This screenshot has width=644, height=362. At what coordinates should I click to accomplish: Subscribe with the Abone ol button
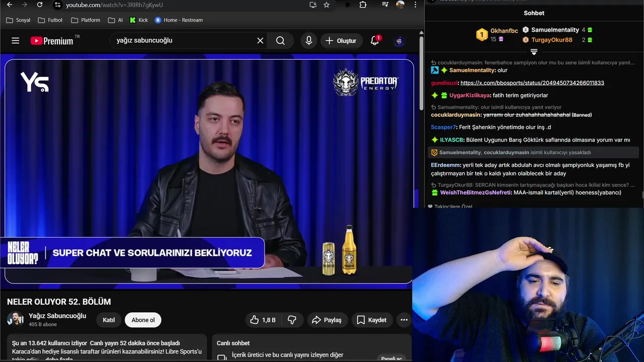point(143,320)
